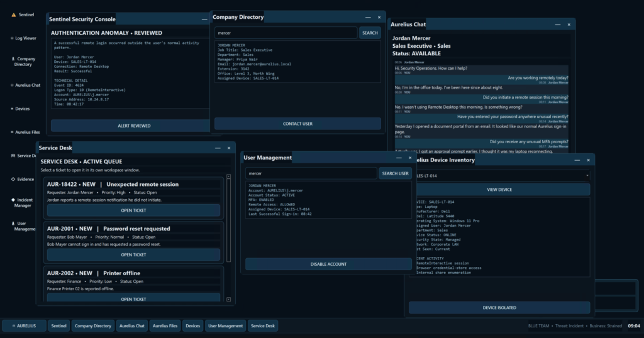Open the Devices desktop icon
Image resolution: width=644 pixels, height=338 pixels.
20,109
